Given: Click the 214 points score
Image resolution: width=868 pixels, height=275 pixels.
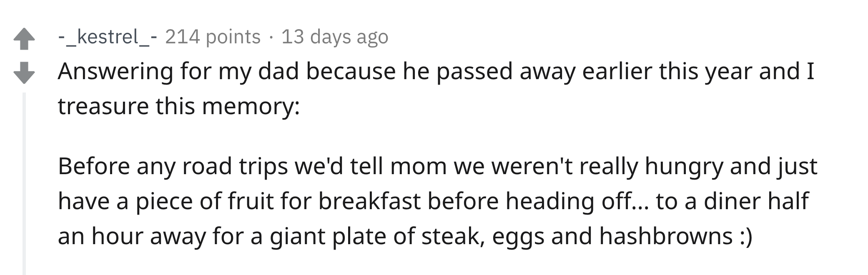Looking at the screenshot, I should pos(213,37).
